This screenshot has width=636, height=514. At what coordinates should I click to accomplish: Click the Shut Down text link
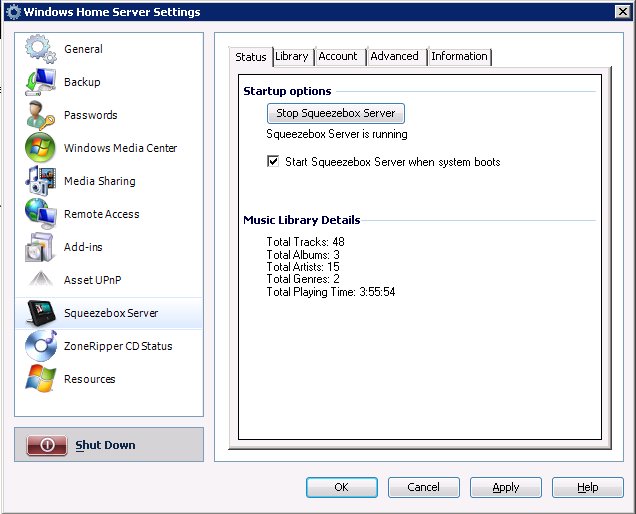pyautogui.click(x=105, y=445)
